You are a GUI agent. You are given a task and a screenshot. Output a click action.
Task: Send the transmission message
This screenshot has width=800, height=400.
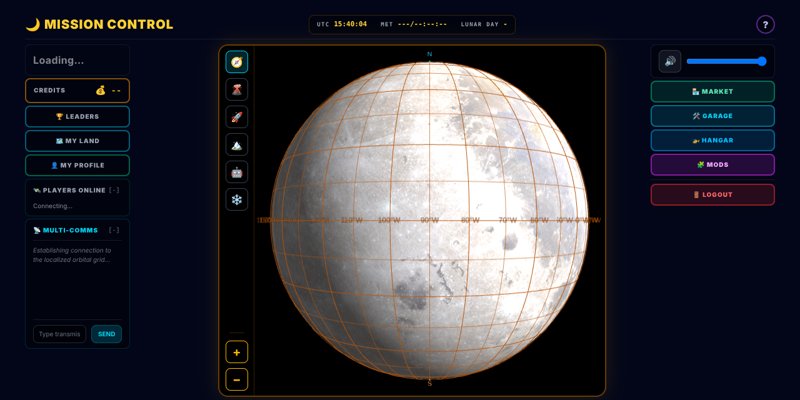click(x=107, y=334)
